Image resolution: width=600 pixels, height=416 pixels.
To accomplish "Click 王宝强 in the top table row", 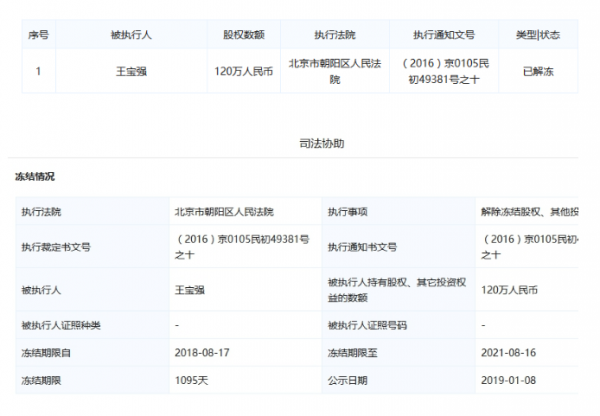I will pos(131,71).
